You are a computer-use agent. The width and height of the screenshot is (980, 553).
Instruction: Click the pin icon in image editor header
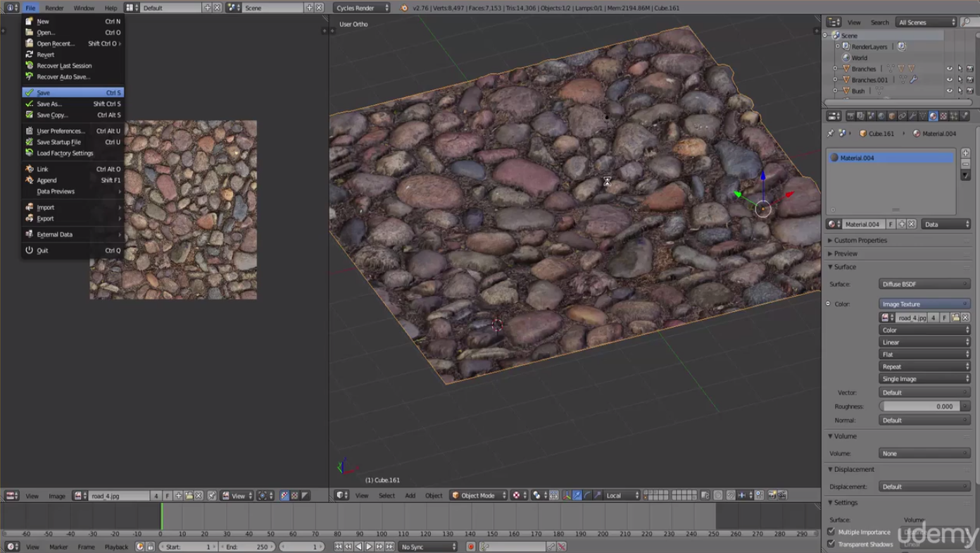point(211,496)
